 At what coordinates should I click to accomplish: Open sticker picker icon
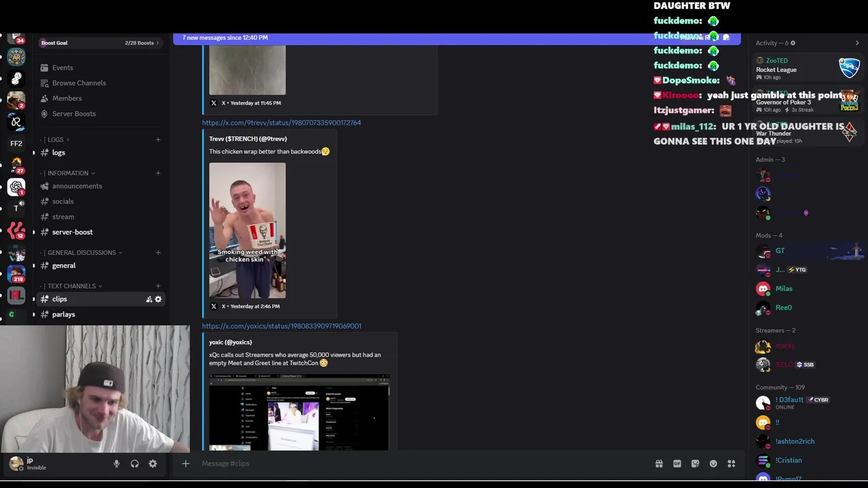pos(695,464)
